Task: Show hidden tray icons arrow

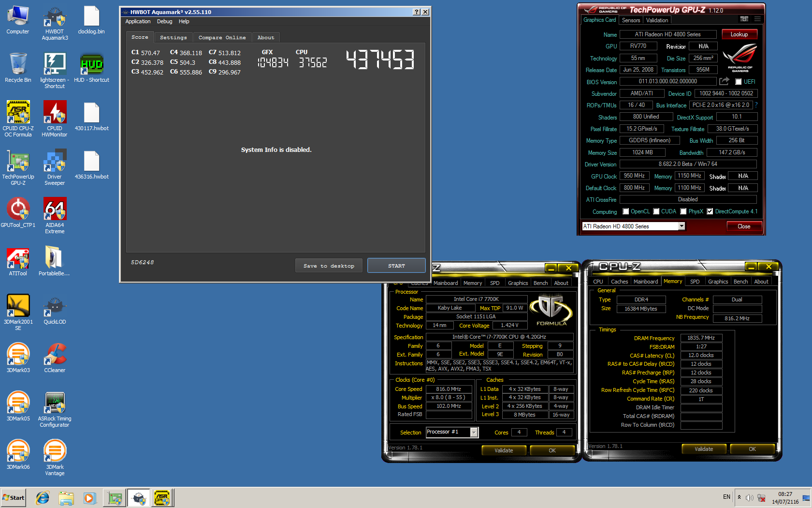Action: point(739,497)
